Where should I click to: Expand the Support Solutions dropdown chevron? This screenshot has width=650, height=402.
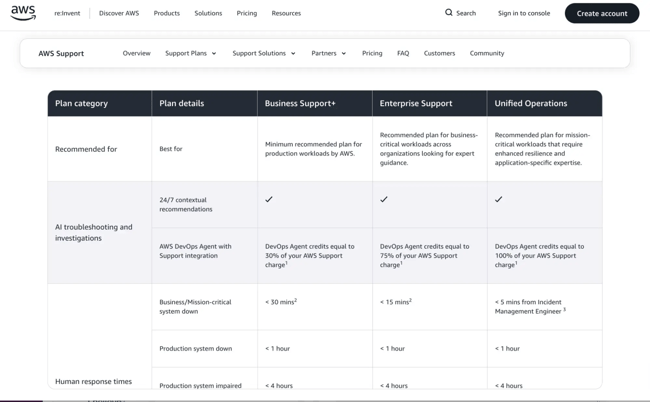tap(293, 53)
